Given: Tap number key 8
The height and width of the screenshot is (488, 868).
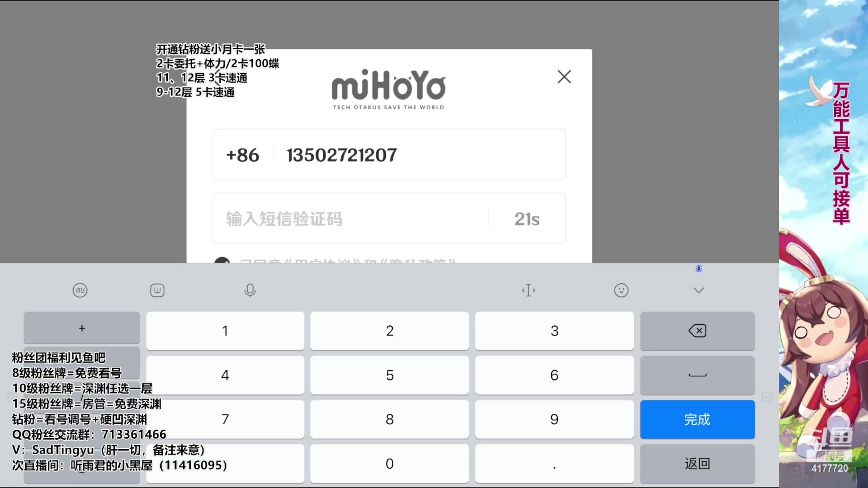Looking at the screenshot, I should pyautogui.click(x=390, y=419).
